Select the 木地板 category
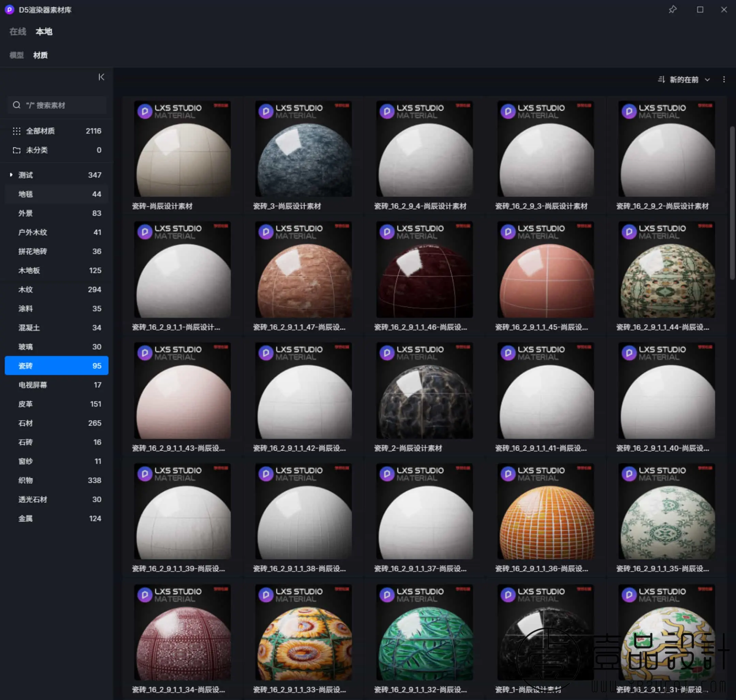Image resolution: width=736 pixels, height=700 pixels. [29, 270]
